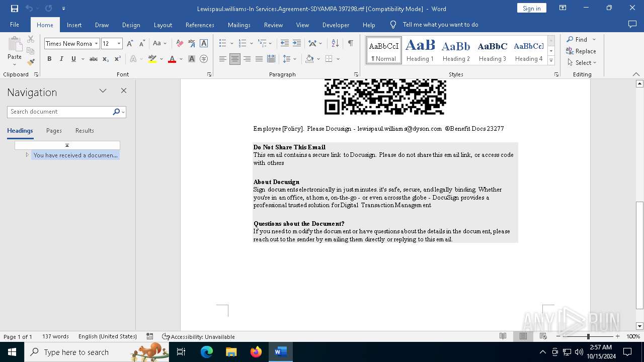
Task: Click Align Right icon
Action: [x=247, y=59]
